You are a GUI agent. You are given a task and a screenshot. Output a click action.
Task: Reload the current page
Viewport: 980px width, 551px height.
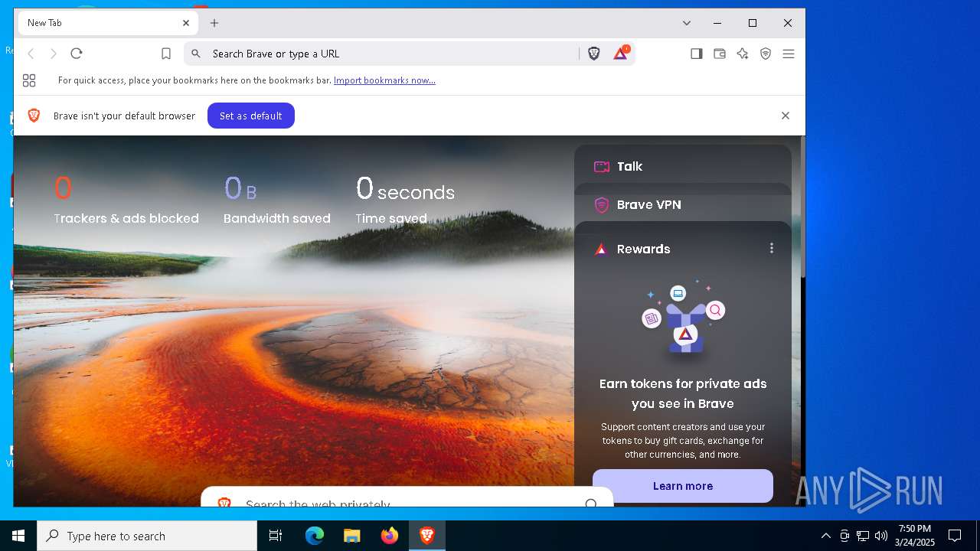tap(77, 54)
